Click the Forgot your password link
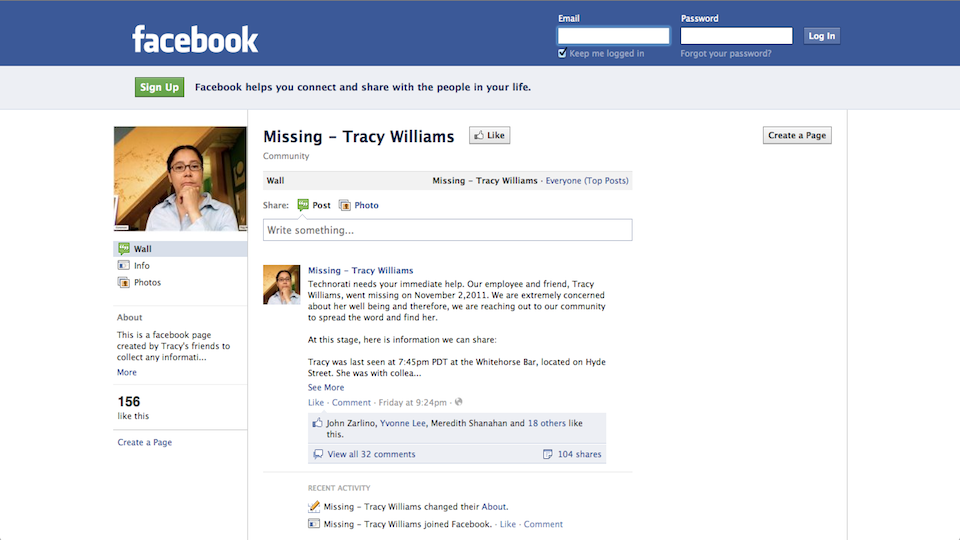The image size is (960, 540). [726, 54]
